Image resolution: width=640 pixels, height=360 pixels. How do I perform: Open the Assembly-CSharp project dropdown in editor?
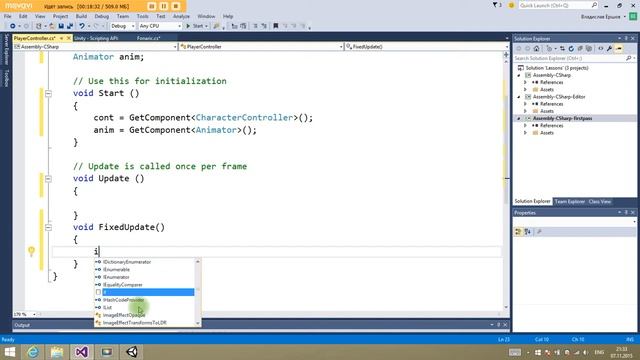[96, 47]
